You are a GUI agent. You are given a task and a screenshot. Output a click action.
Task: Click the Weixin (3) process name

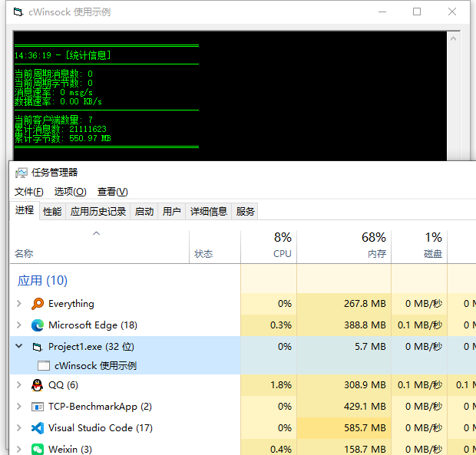click(x=70, y=449)
